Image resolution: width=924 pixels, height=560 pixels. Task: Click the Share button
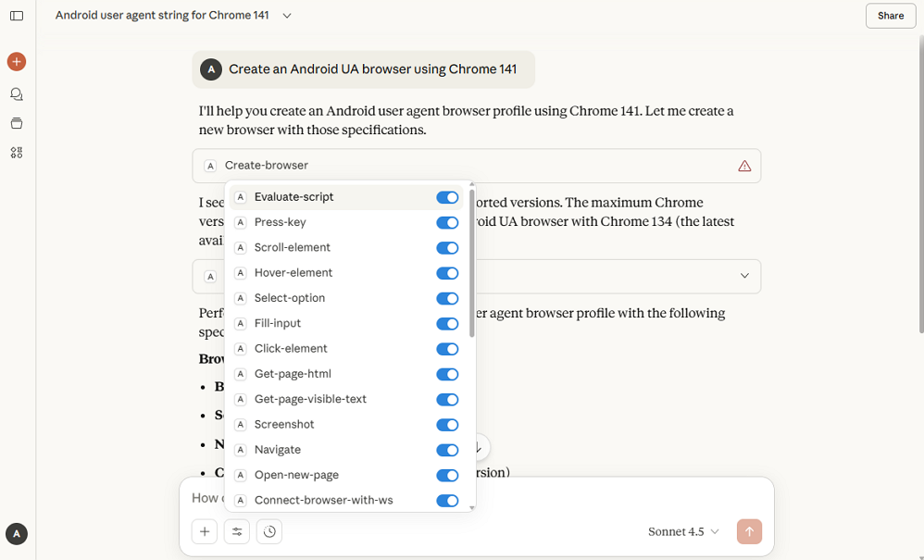(x=891, y=16)
